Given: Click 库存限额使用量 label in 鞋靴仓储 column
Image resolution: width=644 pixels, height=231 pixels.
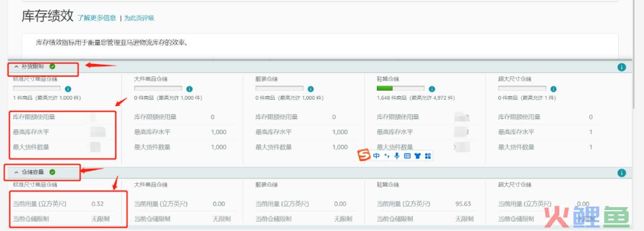Looking at the screenshot, I should pos(398,117).
